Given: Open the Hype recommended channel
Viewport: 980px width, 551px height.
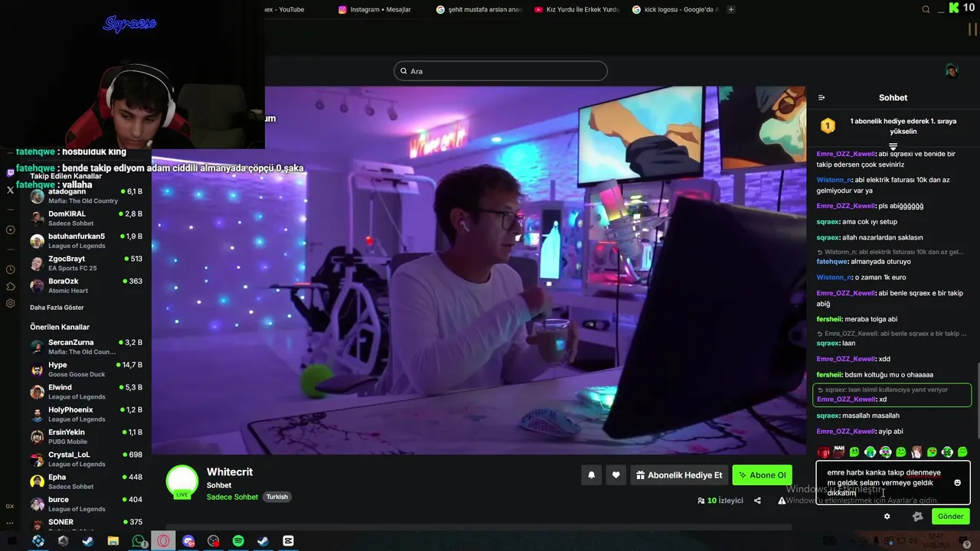Looking at the screenshot, I should coord(86,370).
